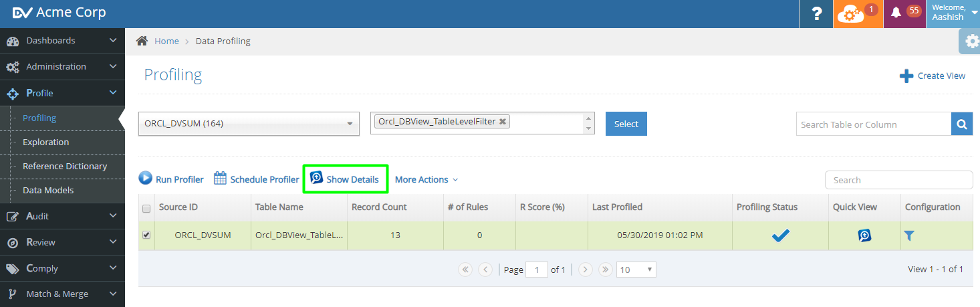Click the Review compass icon

13,242
